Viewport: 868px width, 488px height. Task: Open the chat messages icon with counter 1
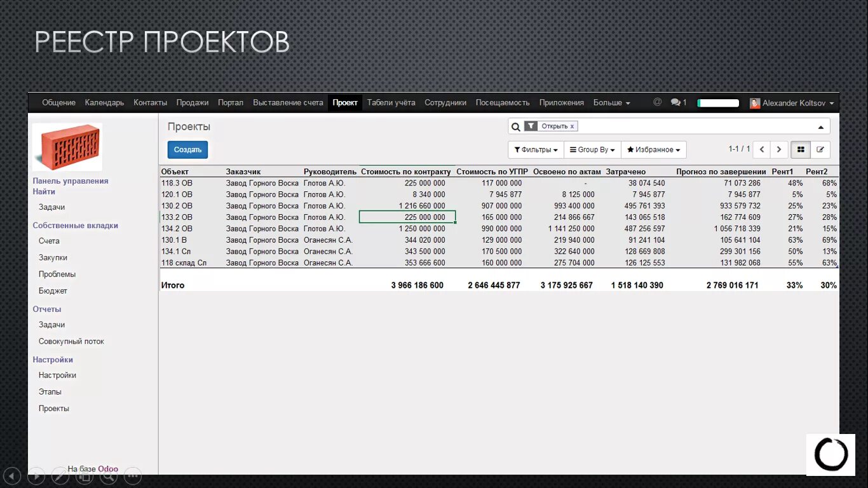pyautogui.click(x=679, y=102)
